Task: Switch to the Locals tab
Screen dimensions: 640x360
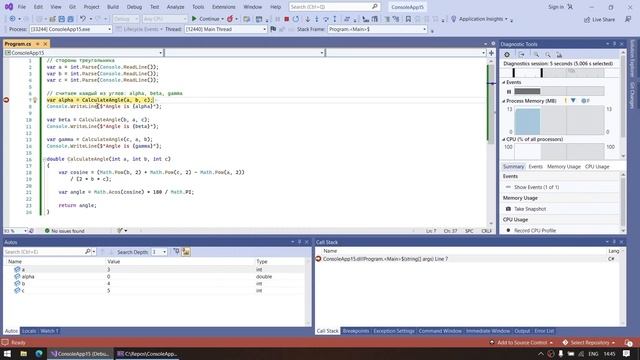Action: [x=29, y=331]
